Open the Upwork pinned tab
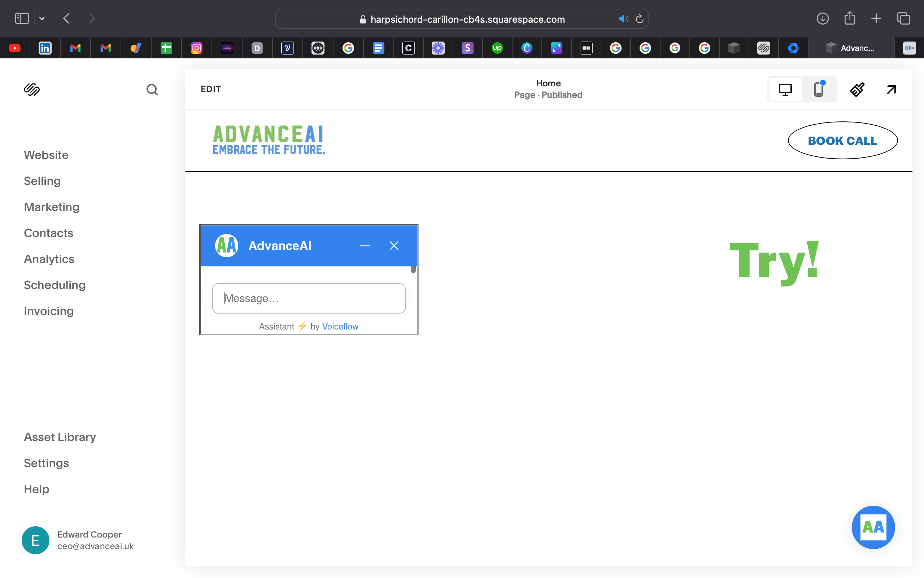This screenshot has width=924, height=578. pyautogui.click(x=497, y=48)
